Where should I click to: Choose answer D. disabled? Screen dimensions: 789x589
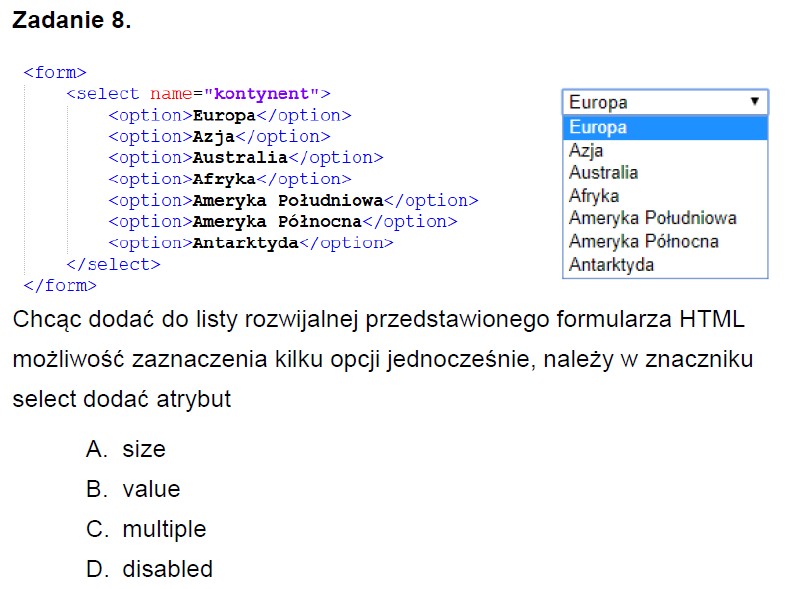pyautogui.click(x=167, y=569)
